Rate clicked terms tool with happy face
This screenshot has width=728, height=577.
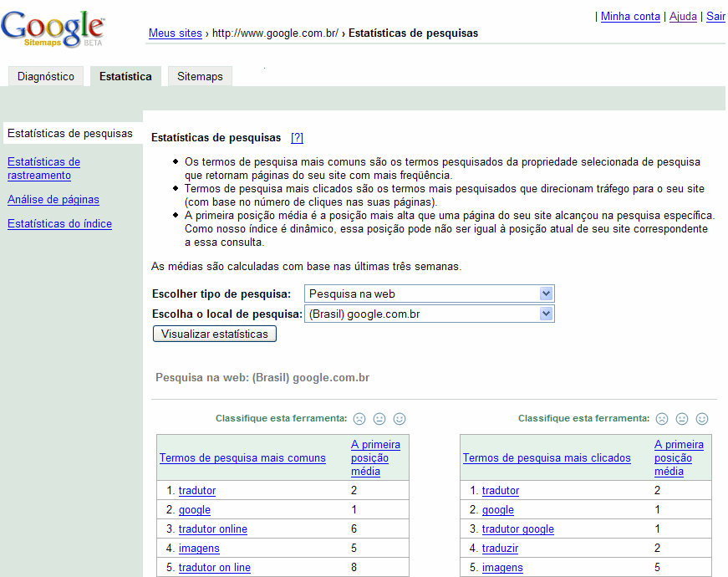coord(702,419)
